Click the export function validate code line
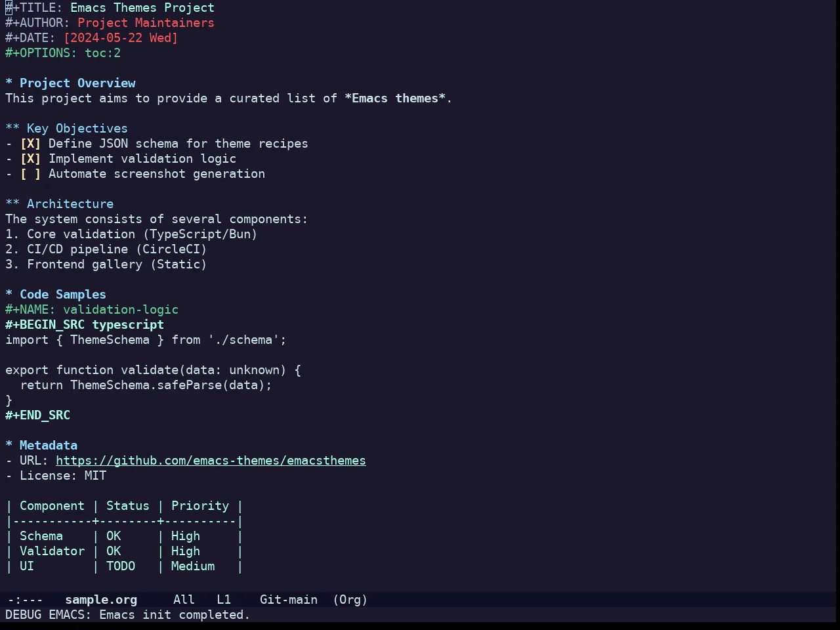The width and height of the screenshot is (840, 630). coord(153,370)
